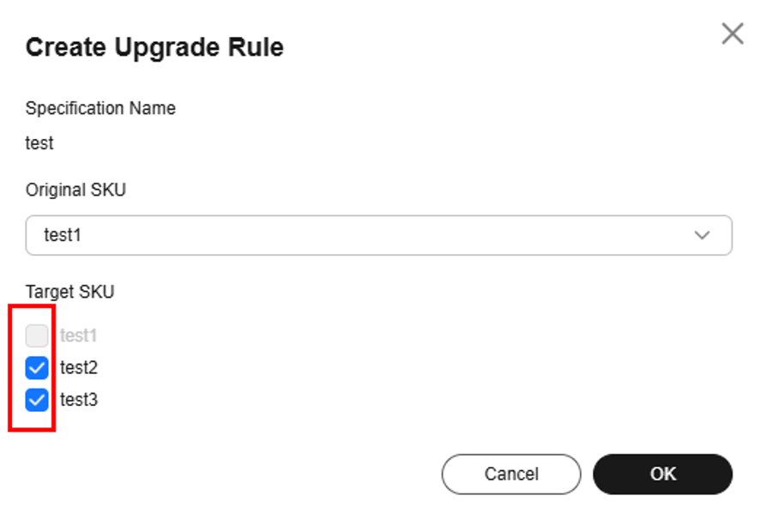
Task: Click the disabled test1 checkbox
Action: (x=37, y=336)
